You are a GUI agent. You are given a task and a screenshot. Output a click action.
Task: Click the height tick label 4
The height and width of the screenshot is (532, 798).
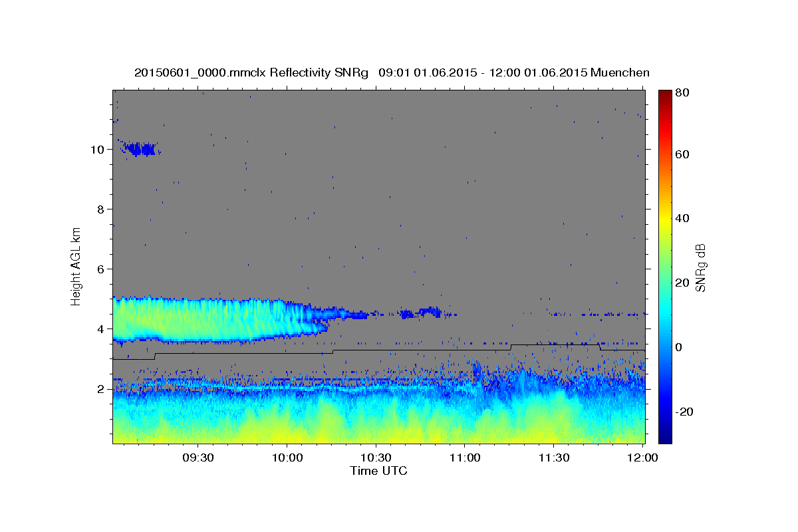100,329
